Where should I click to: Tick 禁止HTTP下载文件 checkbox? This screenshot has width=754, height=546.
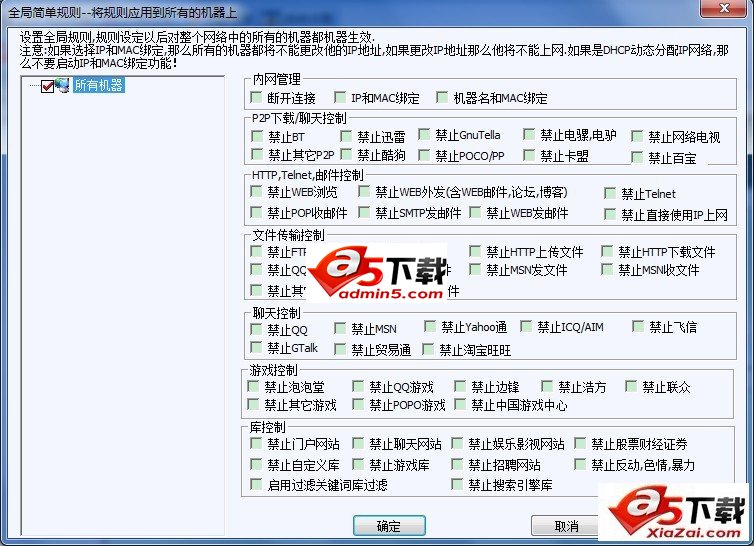(607, 251)
